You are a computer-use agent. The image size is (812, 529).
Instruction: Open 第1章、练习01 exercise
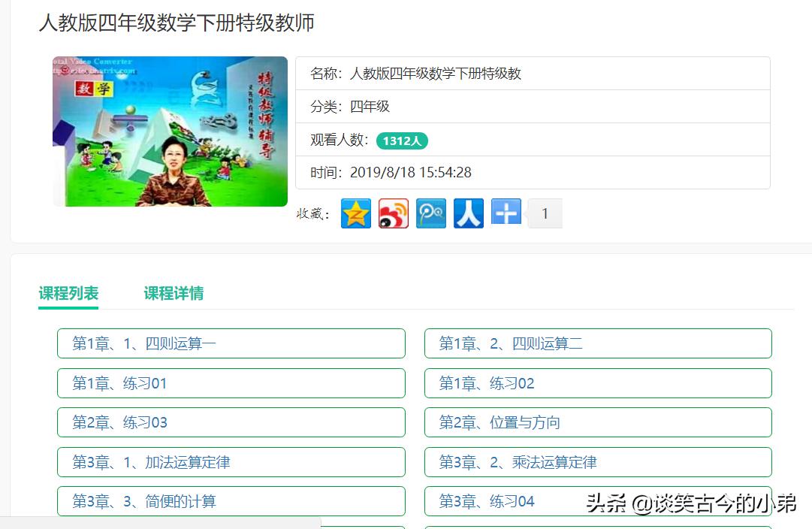point(231,382)
